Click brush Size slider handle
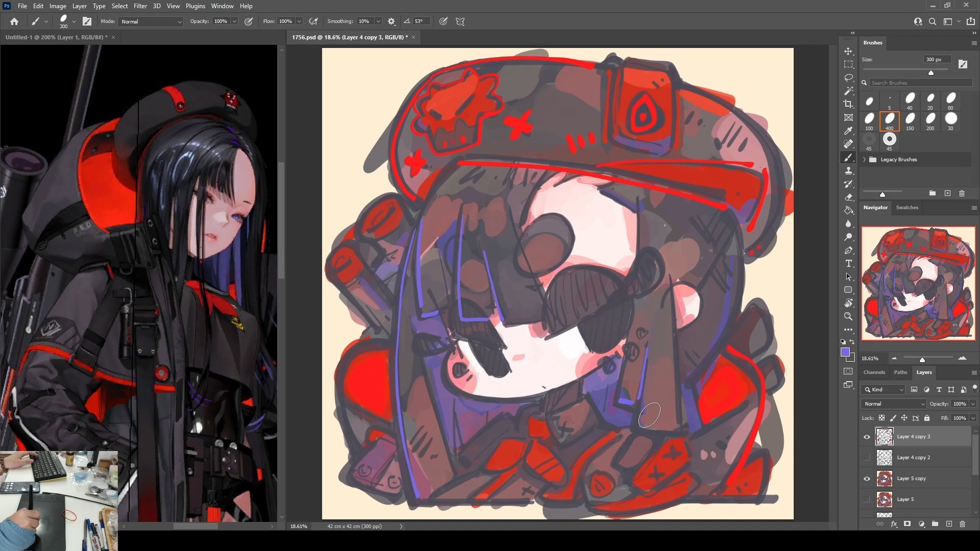980x551 pixels. coord(931,73)
